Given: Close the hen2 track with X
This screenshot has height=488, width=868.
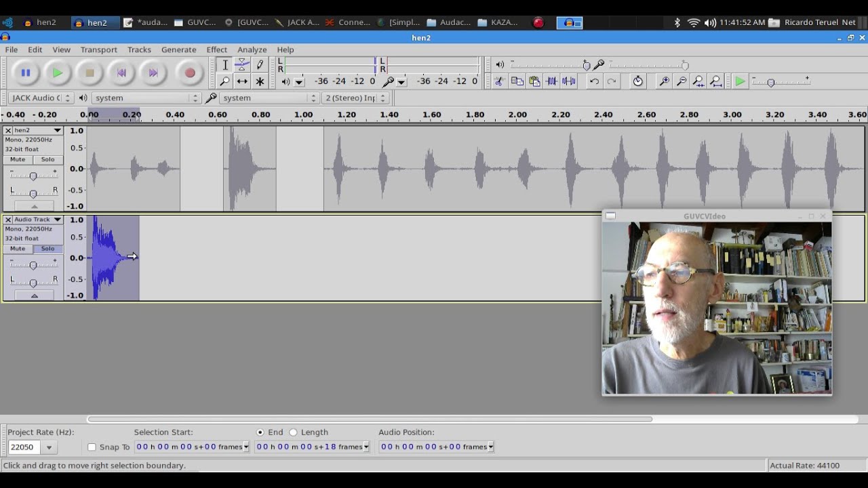Looking at the screenshot, I should [8, 130].
